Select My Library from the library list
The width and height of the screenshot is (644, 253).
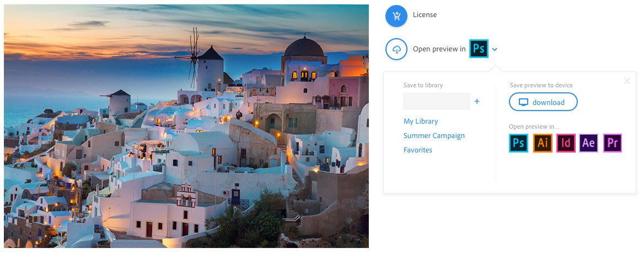pos(421,122)
